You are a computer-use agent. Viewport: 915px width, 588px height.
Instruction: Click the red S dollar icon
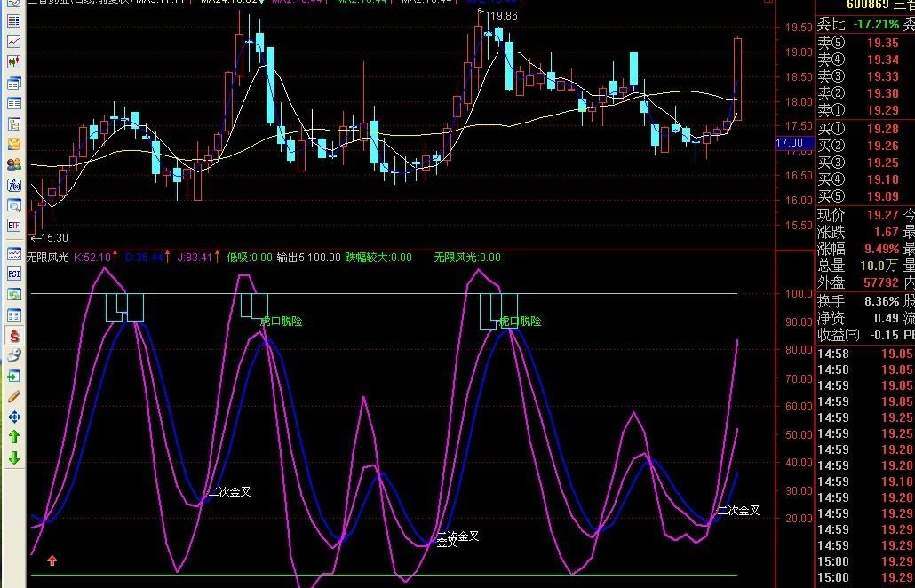(13, 336)
